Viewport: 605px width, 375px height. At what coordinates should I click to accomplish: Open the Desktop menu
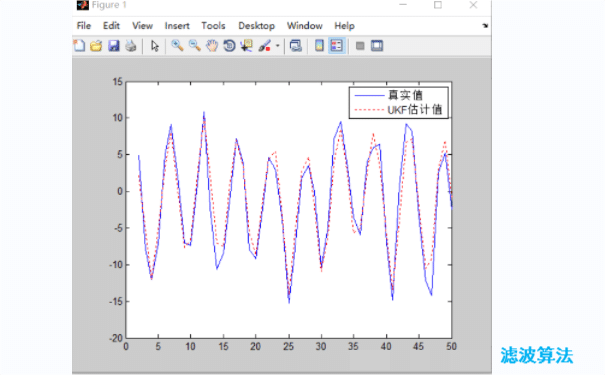pyautogui.click(x=257, y=26)
